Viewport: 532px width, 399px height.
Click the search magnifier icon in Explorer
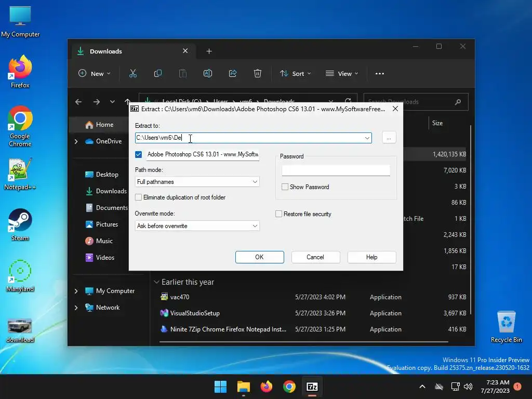(x=458, y=102)
